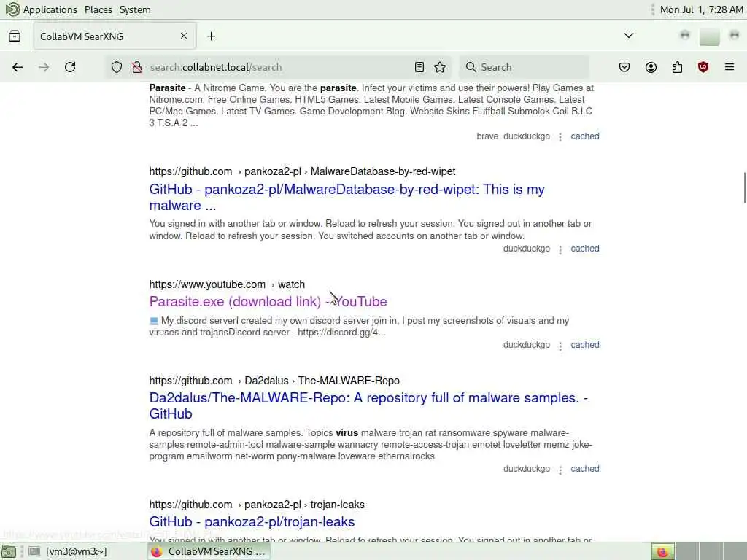Open the Places menu

coord(98,9)
